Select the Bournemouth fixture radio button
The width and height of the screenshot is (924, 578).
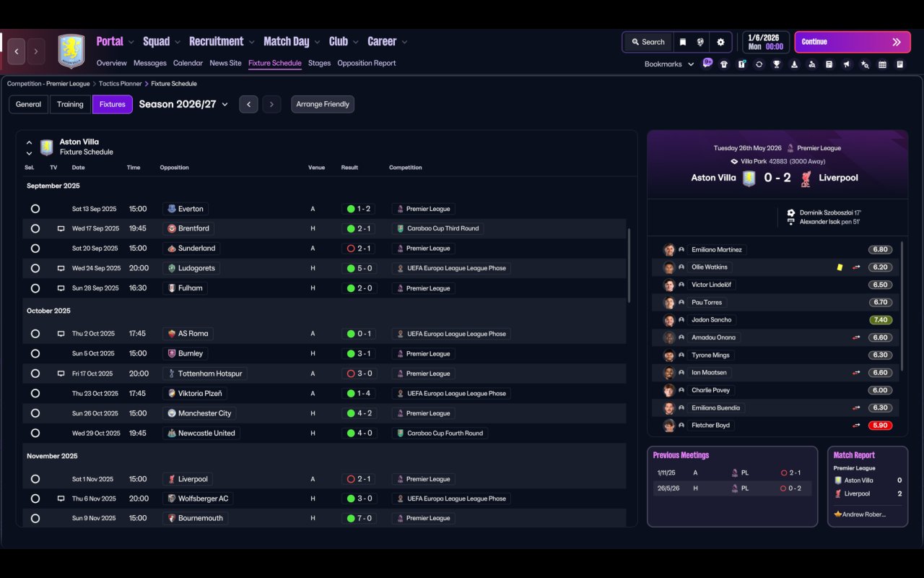coord(35,518)
